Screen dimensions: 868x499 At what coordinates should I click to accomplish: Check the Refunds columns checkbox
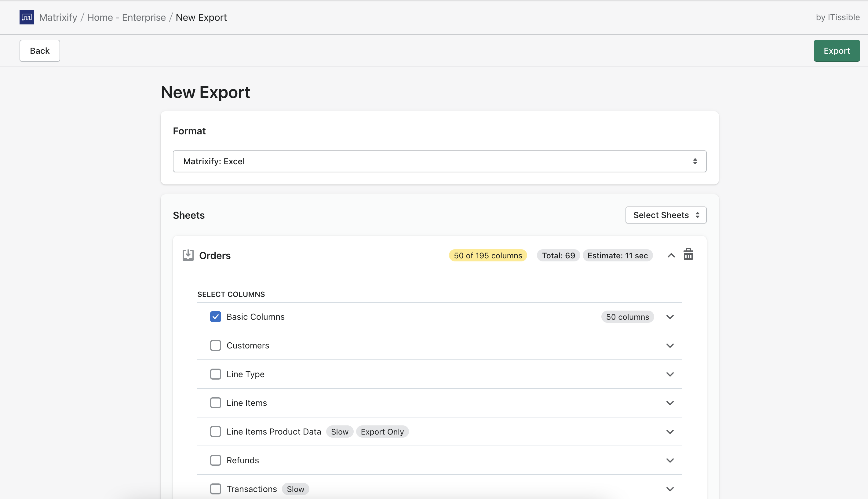click(x=216, y=460)
